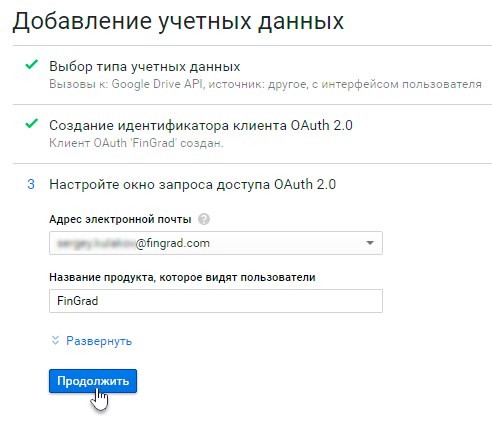Click the Добавление учетных данных heading
This screenshot has height=425, width=492.
(178, 22)
